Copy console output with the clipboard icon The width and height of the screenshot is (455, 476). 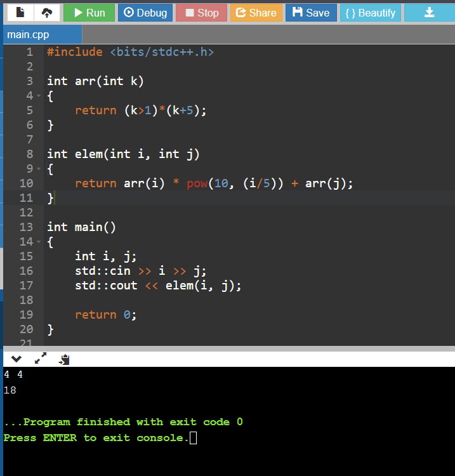(64, 359)
